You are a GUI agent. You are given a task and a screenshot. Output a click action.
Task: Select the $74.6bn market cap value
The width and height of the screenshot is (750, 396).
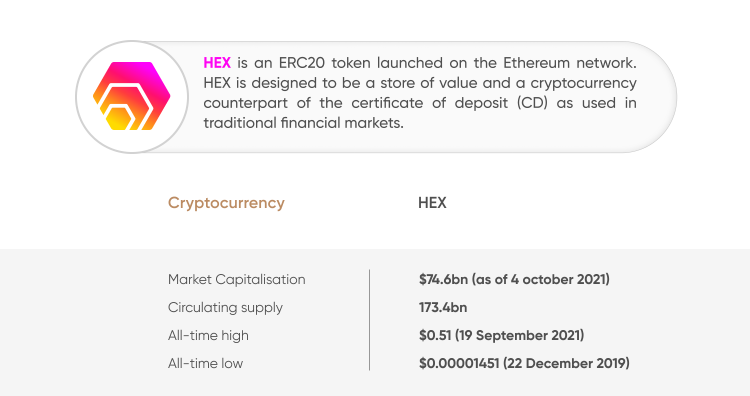tap(514, 279)
